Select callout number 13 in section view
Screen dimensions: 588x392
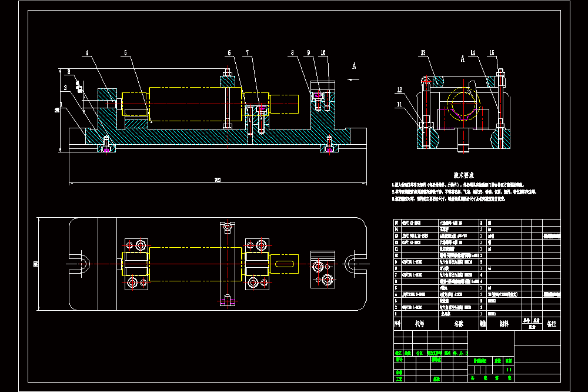coord(423,53)
